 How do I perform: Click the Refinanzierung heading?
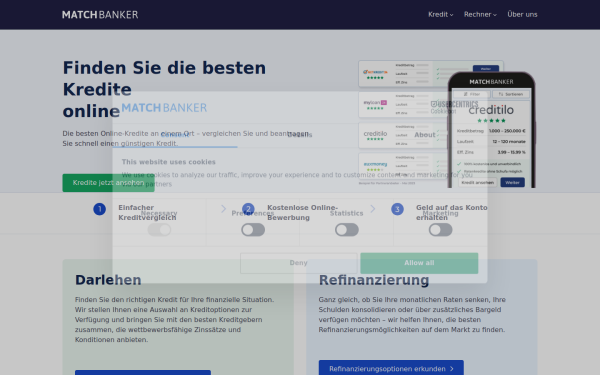(x=374, y=280)
